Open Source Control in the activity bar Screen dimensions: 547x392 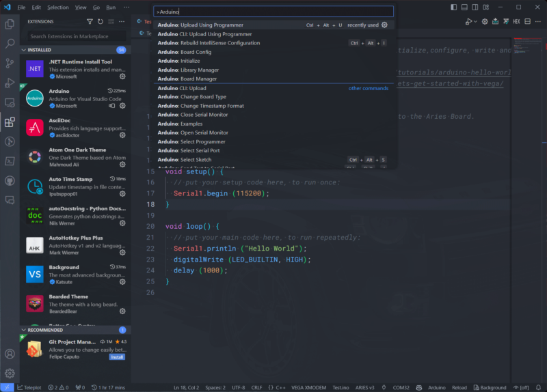[10, 63]
